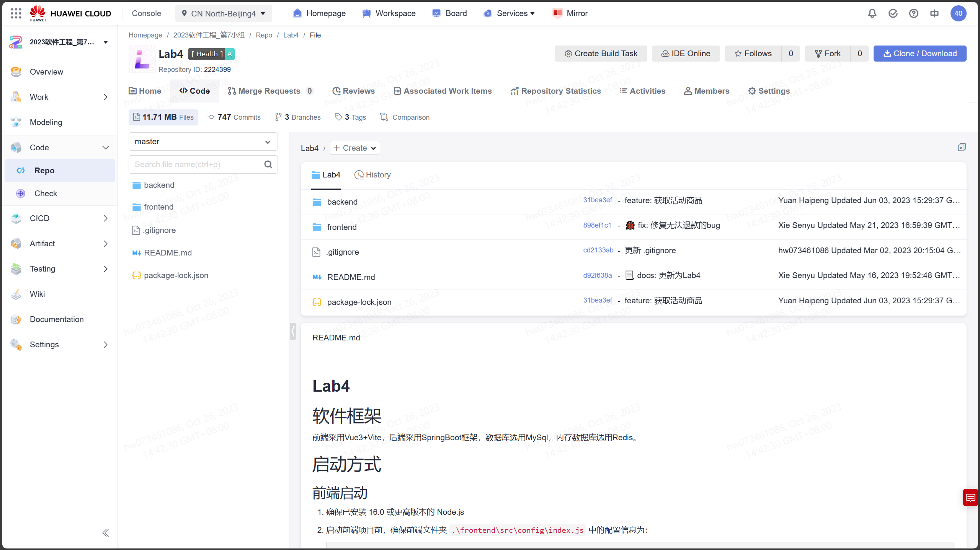
Task: Click the Health A grade badge
Action: pyautogui.click(x=211, y=54)
